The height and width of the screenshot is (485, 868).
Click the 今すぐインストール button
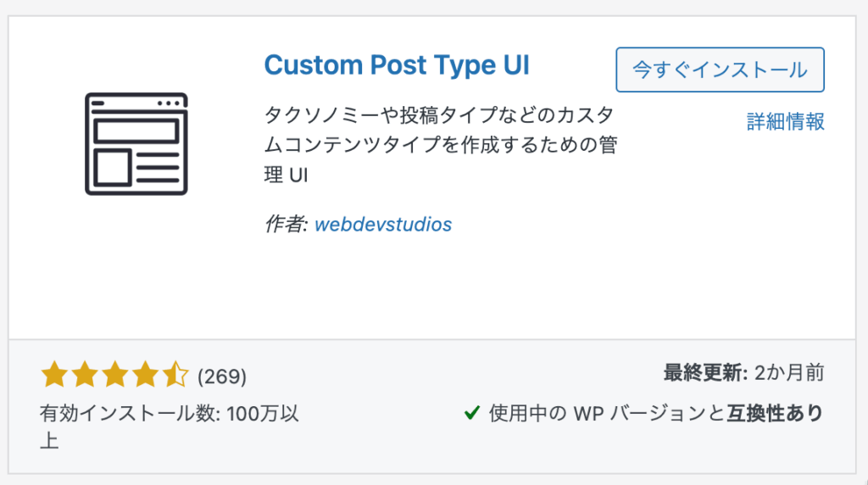[720, 70]
